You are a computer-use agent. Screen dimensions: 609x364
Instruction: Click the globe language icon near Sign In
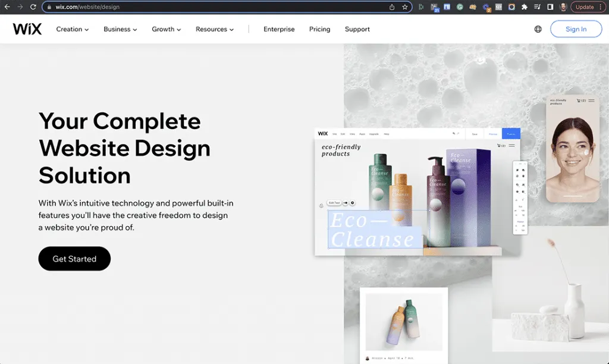(x=537, y=29)
